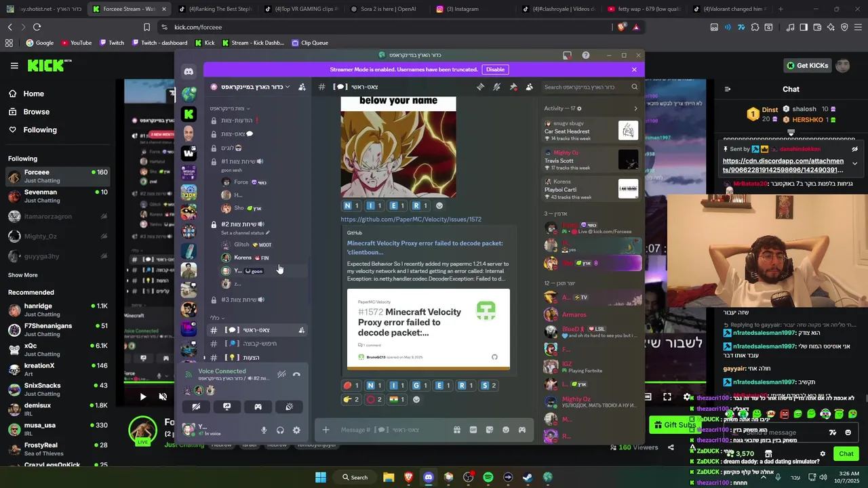Viewport: 868px width, 488px height.
Task: Select the חיפוש-קבוצה text channel
Action: pos(256,344)
